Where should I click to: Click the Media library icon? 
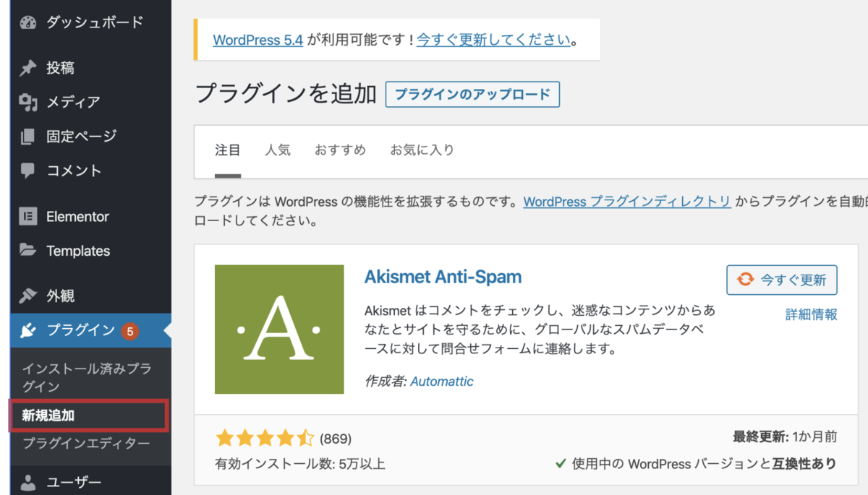click(x=28, y=102)
